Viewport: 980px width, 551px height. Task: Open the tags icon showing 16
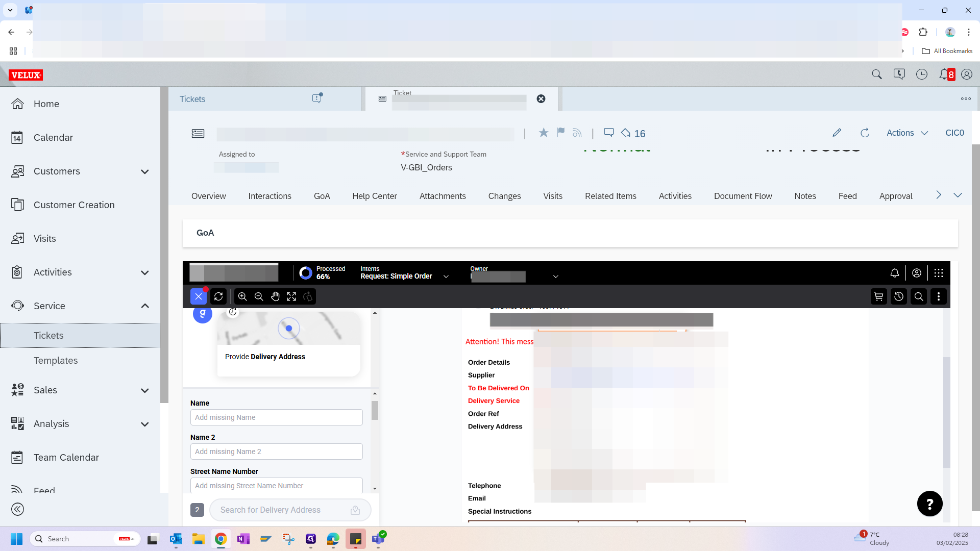633,133
